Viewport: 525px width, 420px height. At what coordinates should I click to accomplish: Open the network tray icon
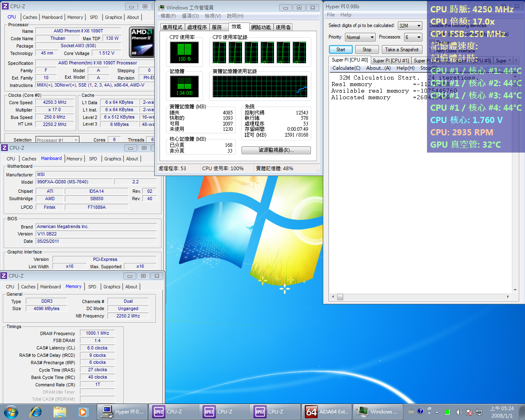479,412
